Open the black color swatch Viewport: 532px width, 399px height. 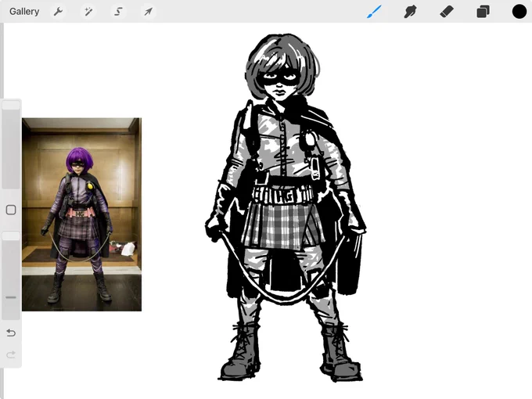519,12
